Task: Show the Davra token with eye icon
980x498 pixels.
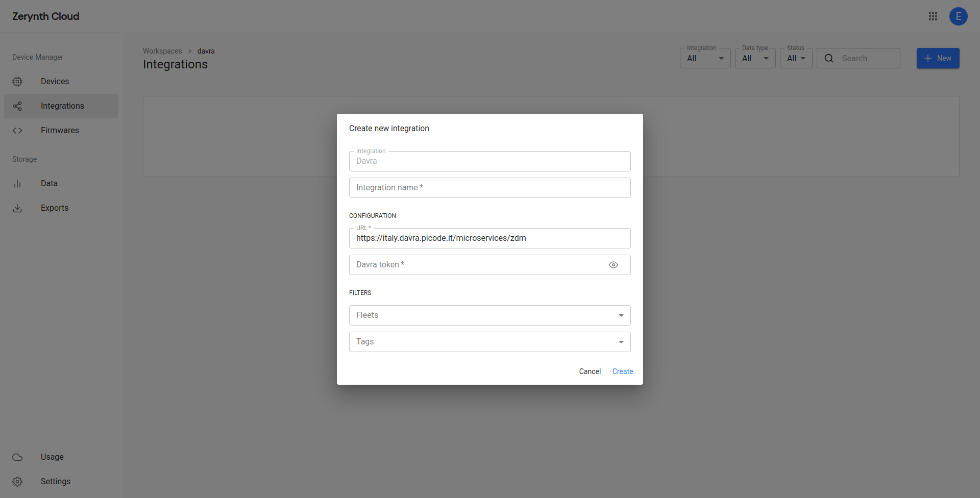Action: (614, 265)
